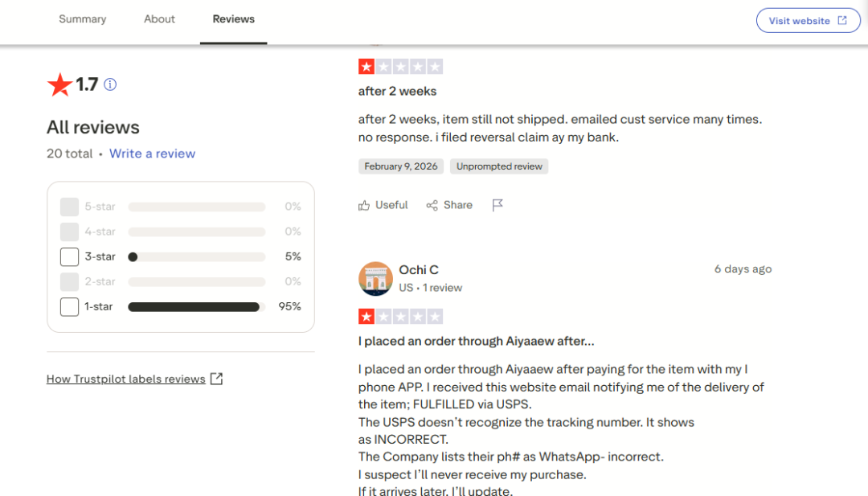This screenshot has height=496, width=868.
Task: Click the flag icon to report review
Action: pos(497,205)
